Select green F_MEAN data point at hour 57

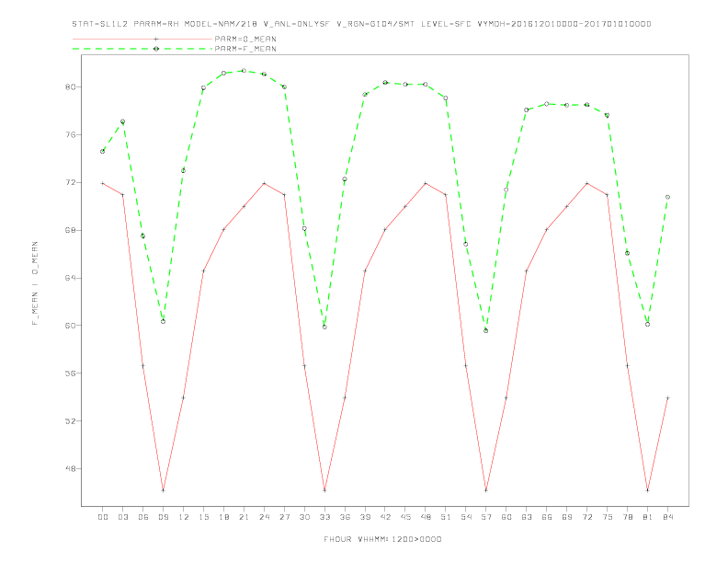point(486,331)
